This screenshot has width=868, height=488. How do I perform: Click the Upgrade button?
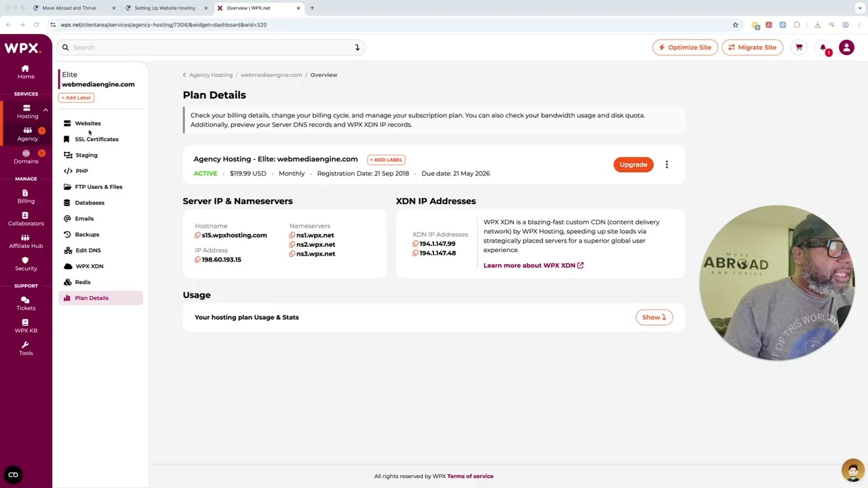tap(633, 165)
